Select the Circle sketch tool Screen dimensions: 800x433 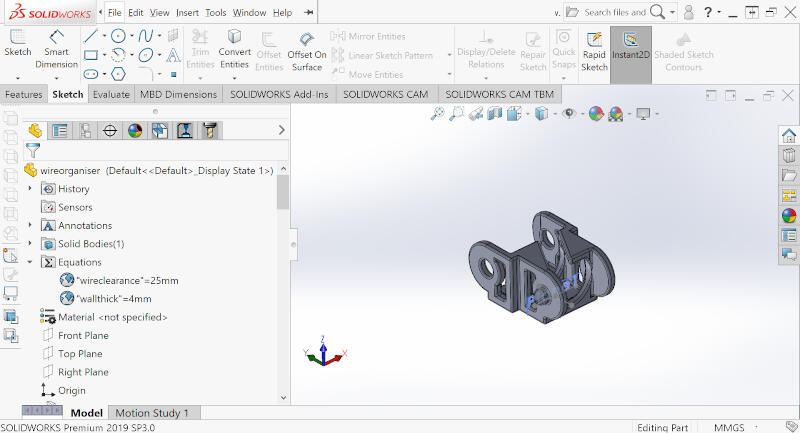[x=118, y=36]
